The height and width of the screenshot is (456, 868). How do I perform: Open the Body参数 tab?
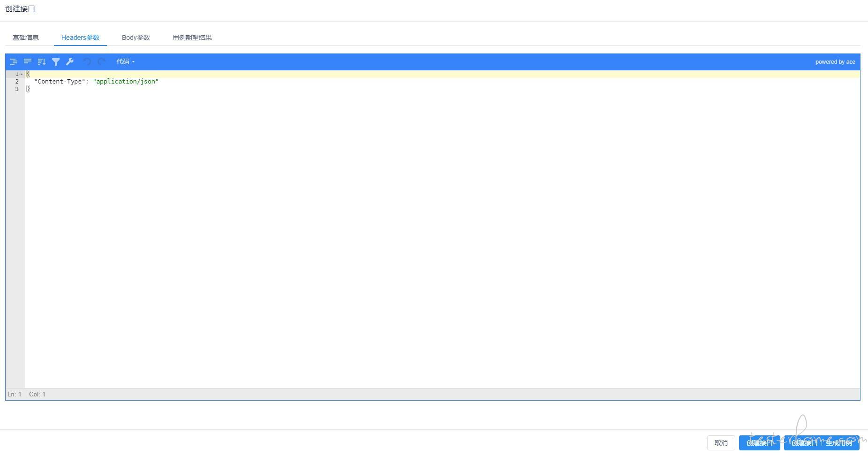(136, 38)
